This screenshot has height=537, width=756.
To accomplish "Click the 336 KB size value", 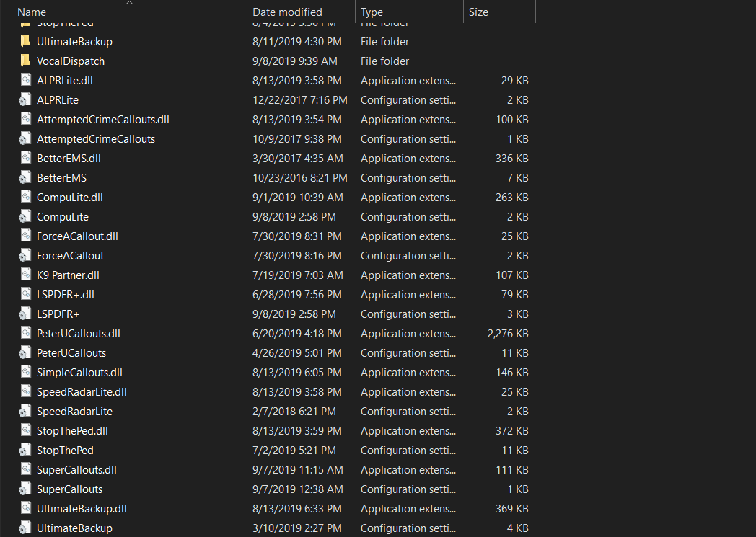I will pos(511,159).
